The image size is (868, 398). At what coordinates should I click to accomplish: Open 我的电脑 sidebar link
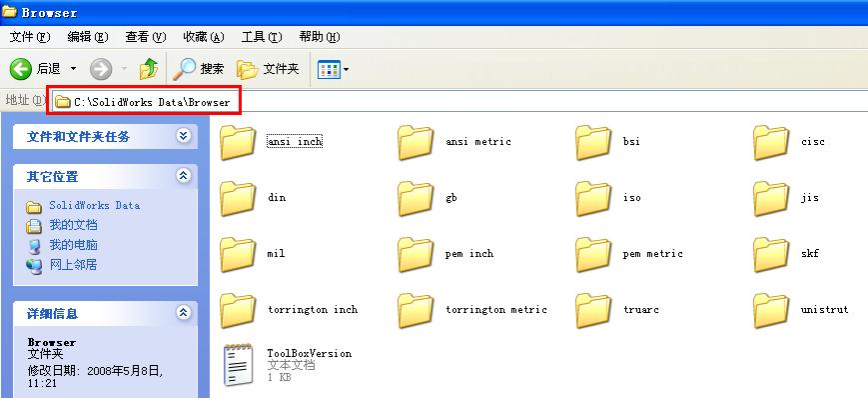(73, 245)
